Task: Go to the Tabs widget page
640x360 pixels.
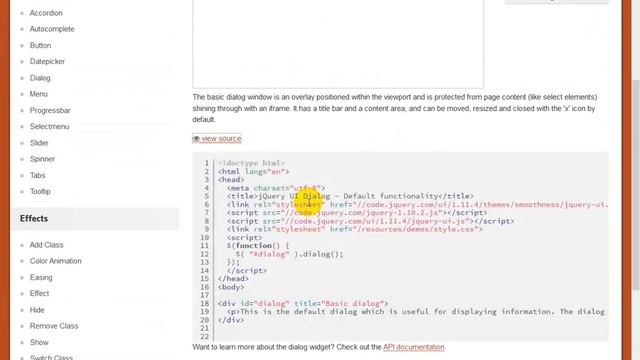Action: point(38,175)
